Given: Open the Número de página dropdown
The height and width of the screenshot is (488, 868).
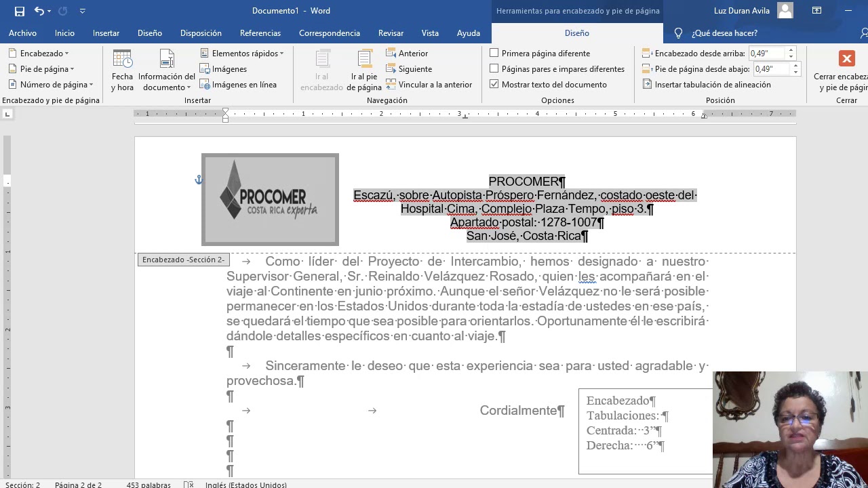Looking at the screenshot, I should [51, 85].
